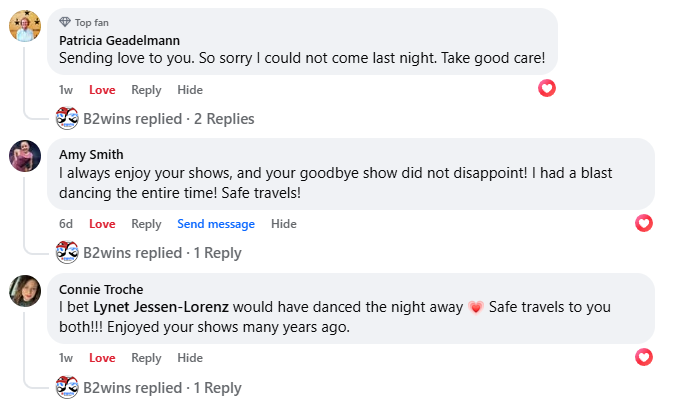Expand B2wins replied 2 Replies thread
Image resolution: width=677 pixels, height=404 pixels.
pyautogui.click(x=168, y=119)
